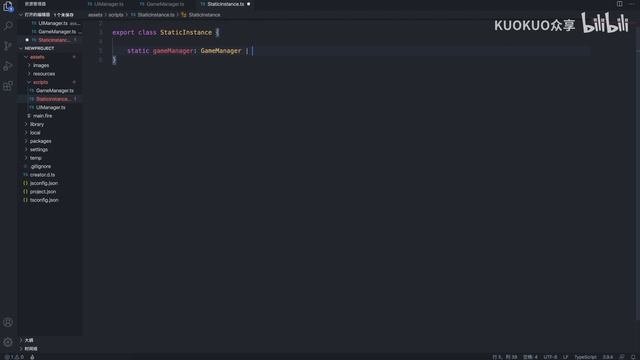Expand the images folder
Screen dimensions: 640x360
[x=41, y=65]
